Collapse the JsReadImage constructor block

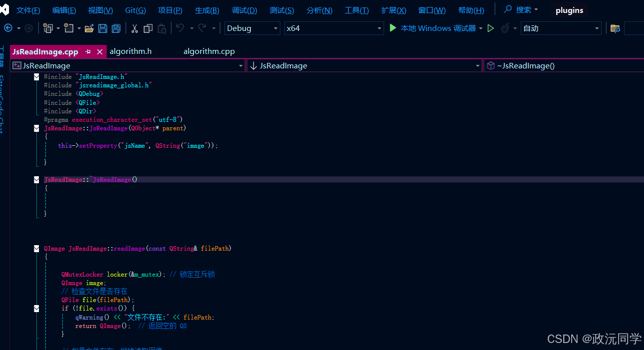pos(36,128)
